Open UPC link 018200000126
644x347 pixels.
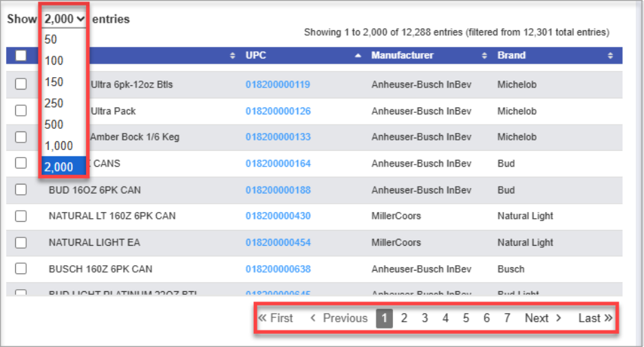[278, 111]
